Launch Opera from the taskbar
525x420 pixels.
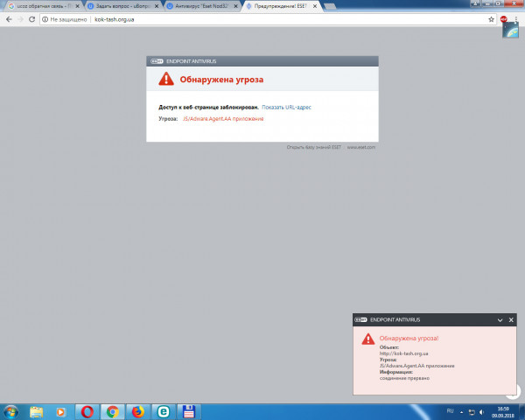[87, 411]
